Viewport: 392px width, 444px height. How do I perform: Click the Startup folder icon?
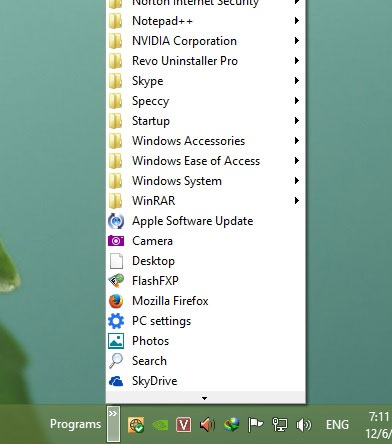point(115,121)
